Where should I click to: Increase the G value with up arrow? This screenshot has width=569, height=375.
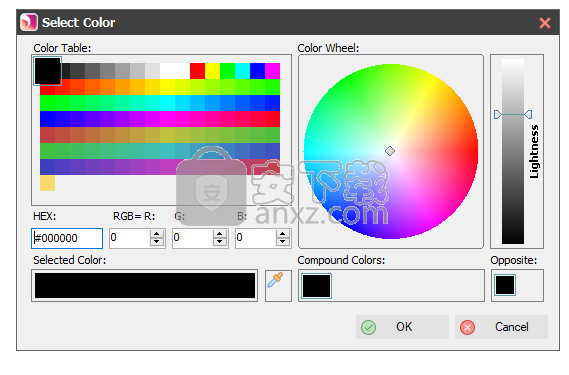tap(220, 233)
